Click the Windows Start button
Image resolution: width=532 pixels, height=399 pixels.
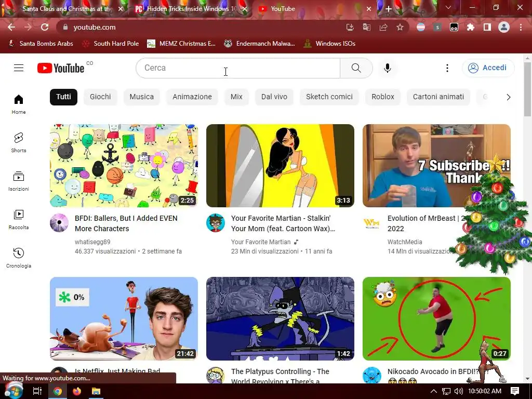[x=14, y=391]
